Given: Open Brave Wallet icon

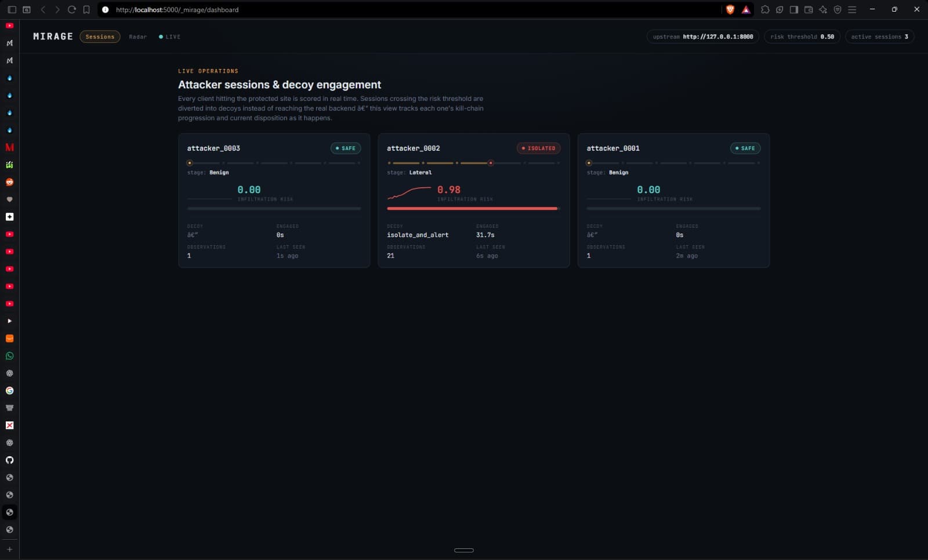Looking at the screenshot, I should coord(809,10).
